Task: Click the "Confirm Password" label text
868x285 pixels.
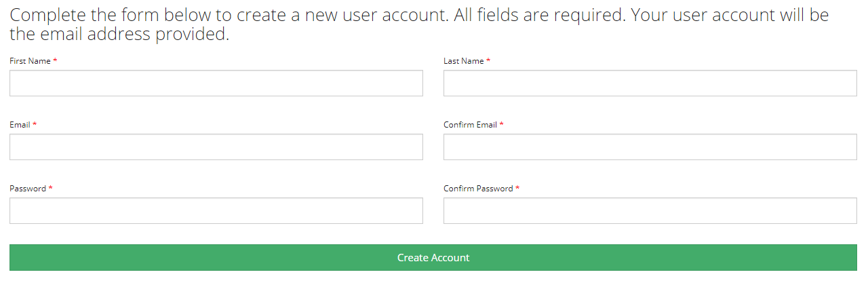Action: click(x=478, y=189)
